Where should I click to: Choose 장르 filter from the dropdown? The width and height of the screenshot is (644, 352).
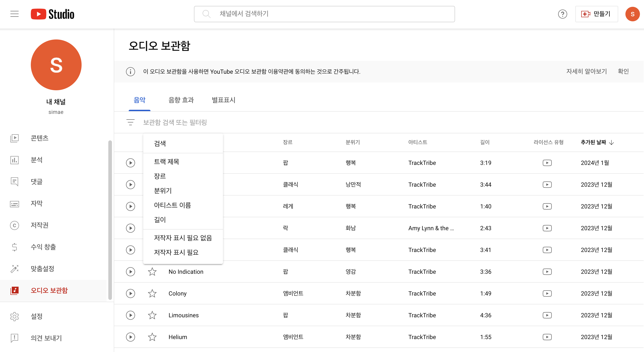coord(160,176)
